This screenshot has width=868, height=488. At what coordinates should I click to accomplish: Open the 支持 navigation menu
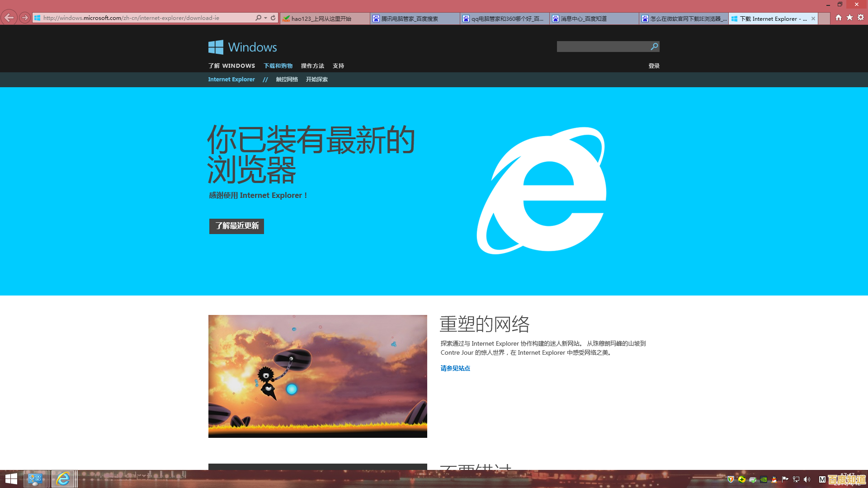(x=338, y=66)
